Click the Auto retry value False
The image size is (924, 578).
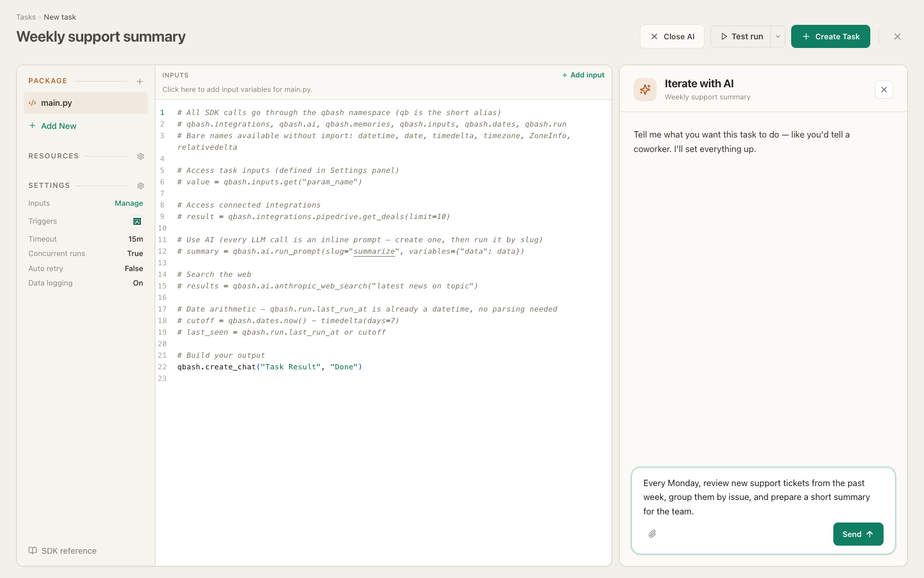click(134, 269)
